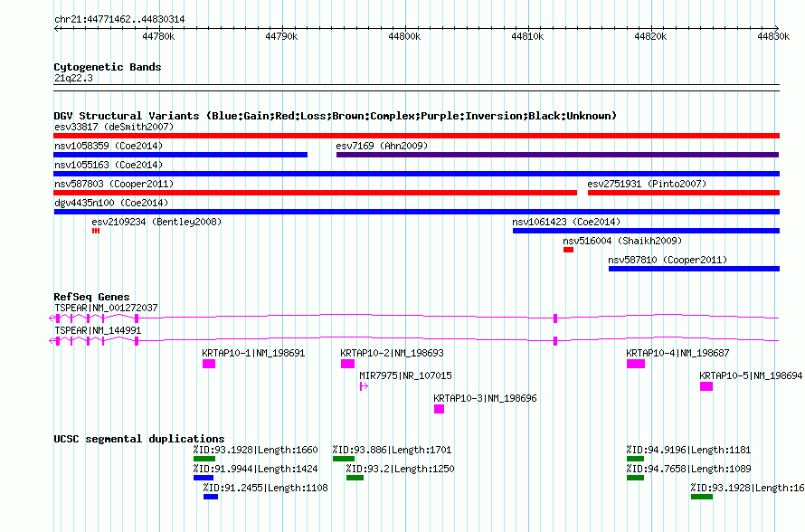Click the 44800k ruler tick label

click(404, 36)
